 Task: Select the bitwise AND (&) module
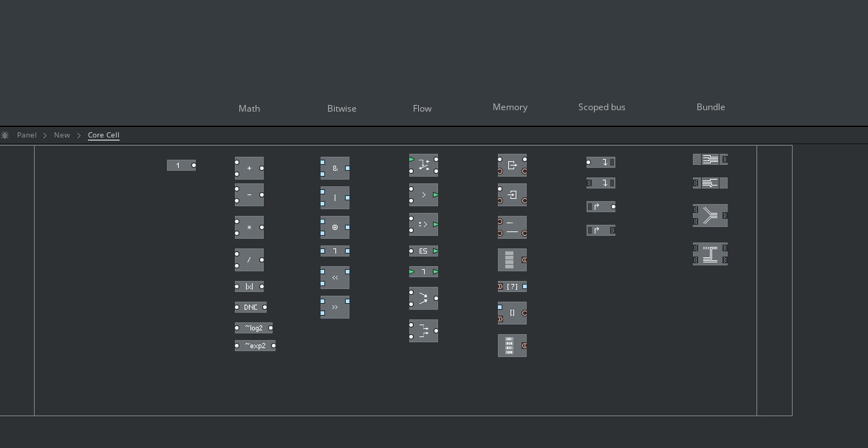(x=335, y=169)
